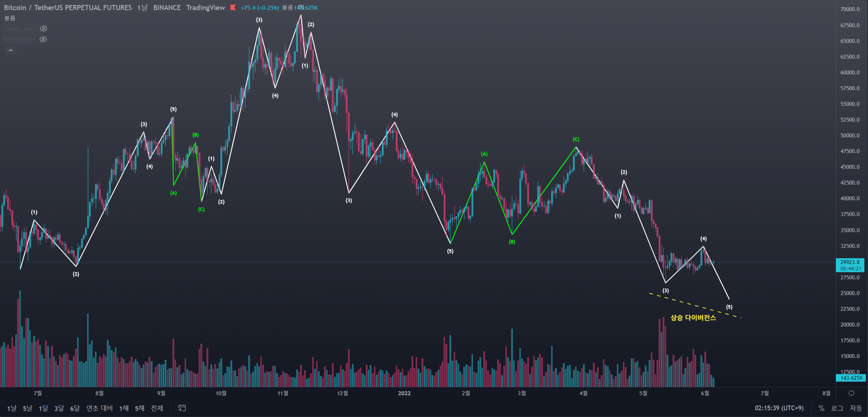Viewport: 868px width, 417px height.
Task: Toggle percent scale mode
Action: tap(821, 408)
